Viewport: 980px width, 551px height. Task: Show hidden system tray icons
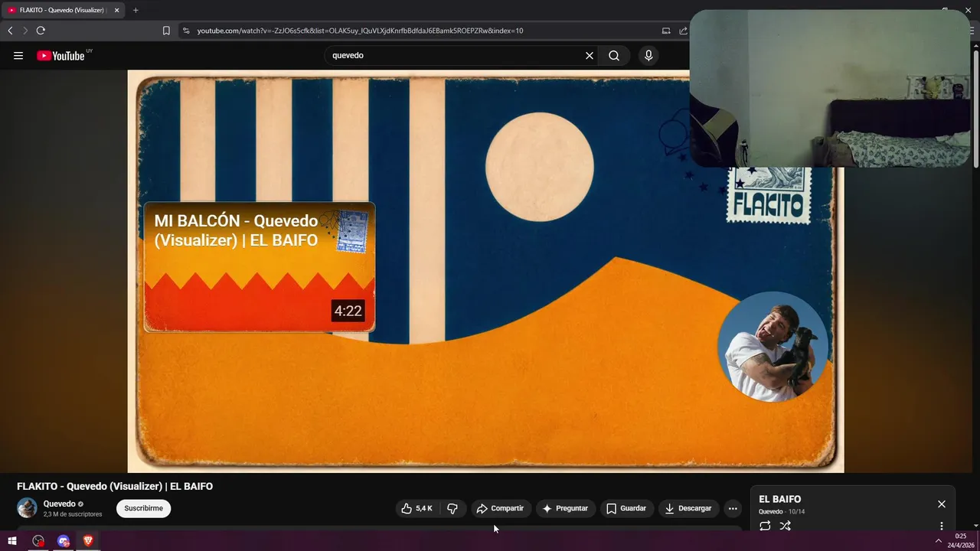coord(939,541)
